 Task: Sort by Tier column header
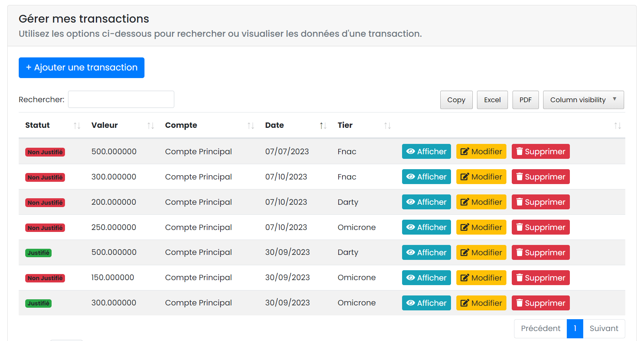tap(345, 125)
